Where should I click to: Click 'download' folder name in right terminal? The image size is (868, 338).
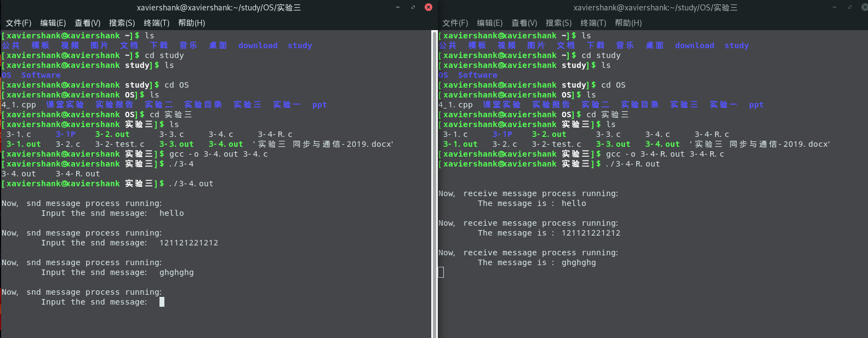coord(694,45)
